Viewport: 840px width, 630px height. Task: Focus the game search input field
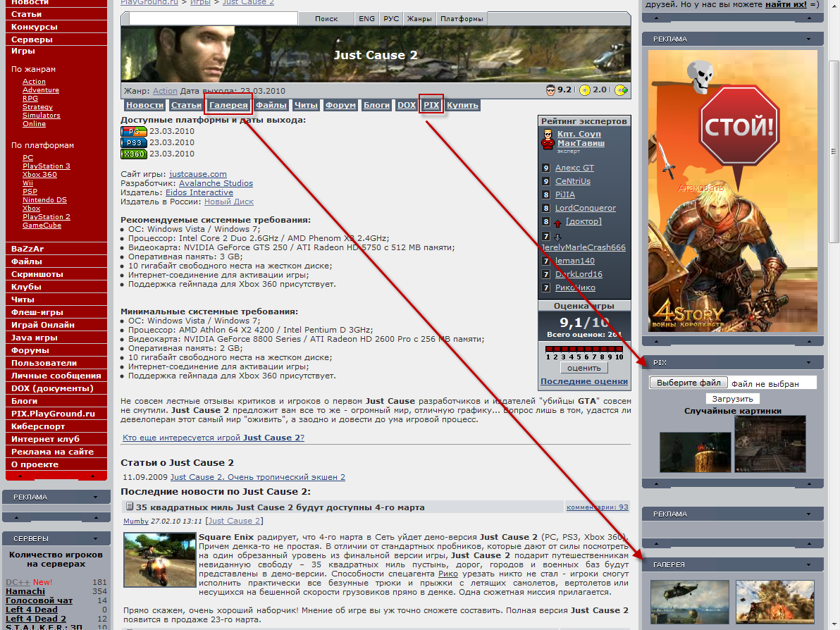[214, 19]
